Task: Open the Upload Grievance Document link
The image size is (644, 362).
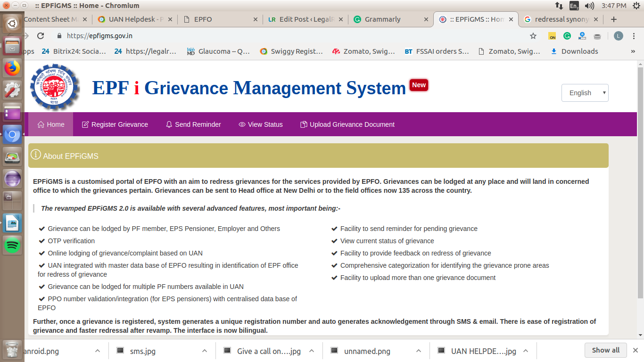Action: pos(347,124)
